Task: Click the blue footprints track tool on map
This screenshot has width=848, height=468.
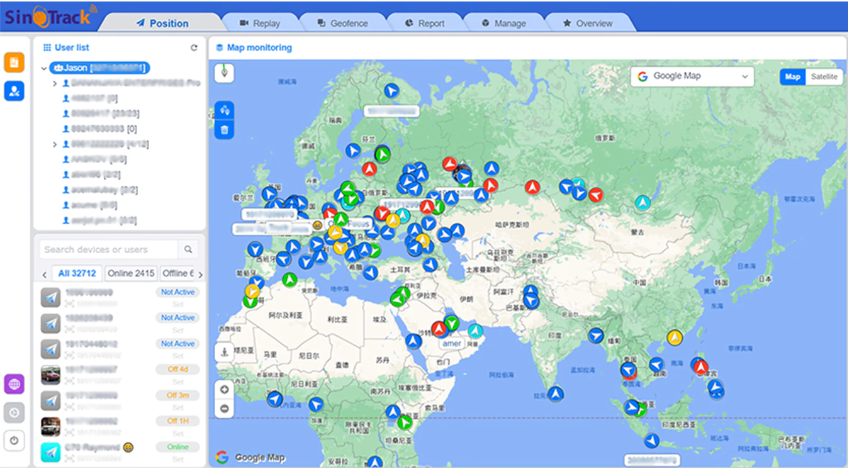Action: tap(224, 111)
